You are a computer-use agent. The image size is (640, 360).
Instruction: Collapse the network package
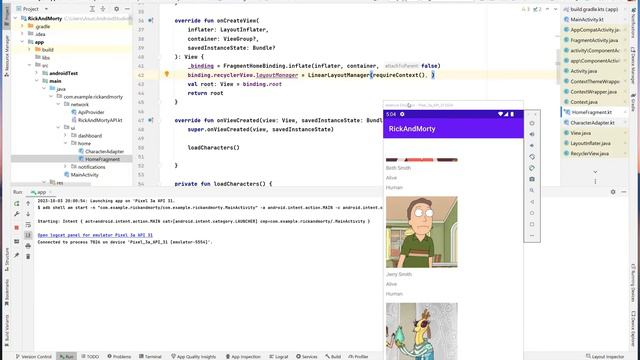[x=58, y=104]
